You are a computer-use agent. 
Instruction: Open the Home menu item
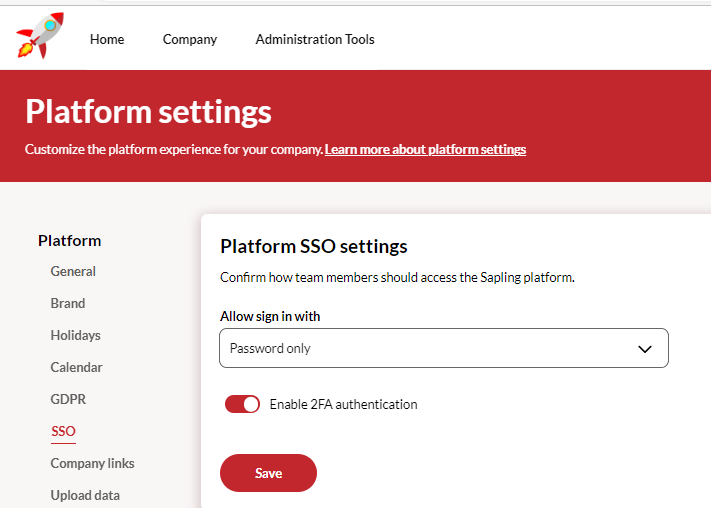point(107,39)
